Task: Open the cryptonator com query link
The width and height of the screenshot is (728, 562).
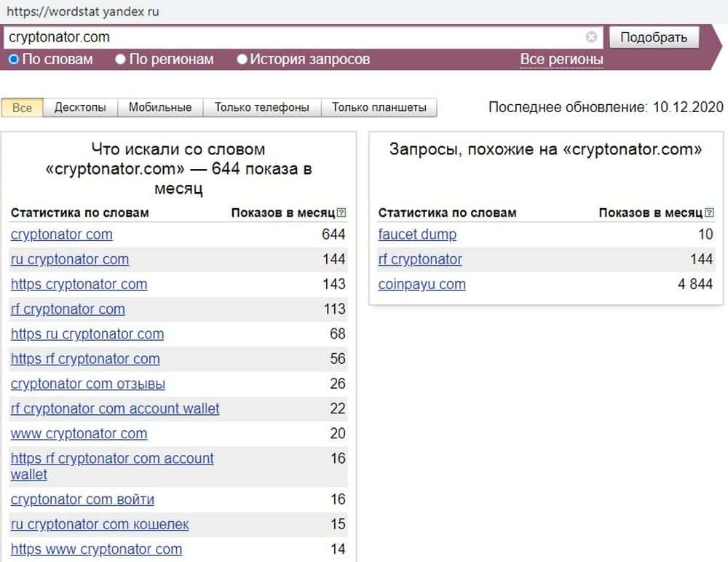Action: coord(61,234)
